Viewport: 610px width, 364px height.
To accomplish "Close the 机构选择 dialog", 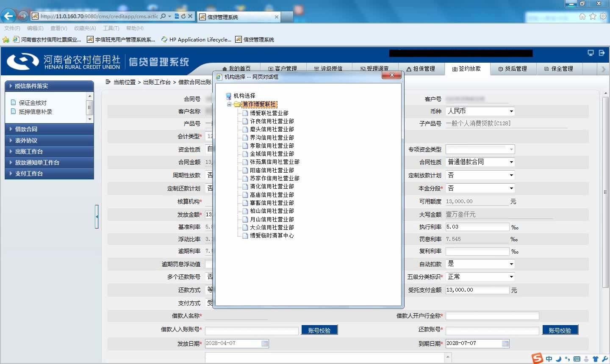I will 392,75.
